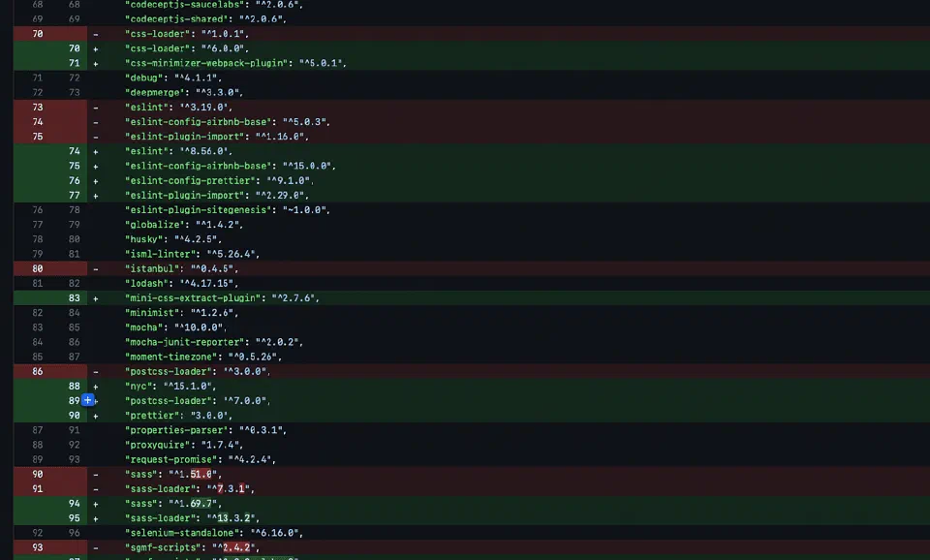The width and height of the screenshot is (930, 560).
Task: Select the added eslint ^8.56.0 line
Action: pyautogui.click(x=472, y=151)
